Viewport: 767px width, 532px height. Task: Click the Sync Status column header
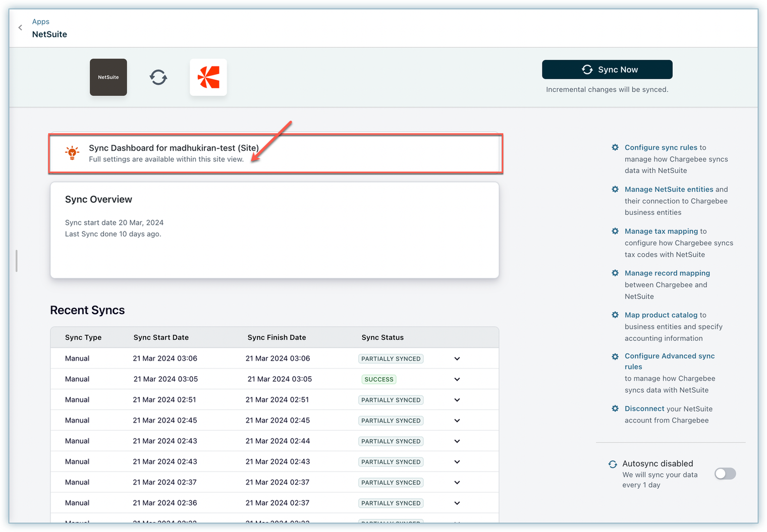point(382,337)
